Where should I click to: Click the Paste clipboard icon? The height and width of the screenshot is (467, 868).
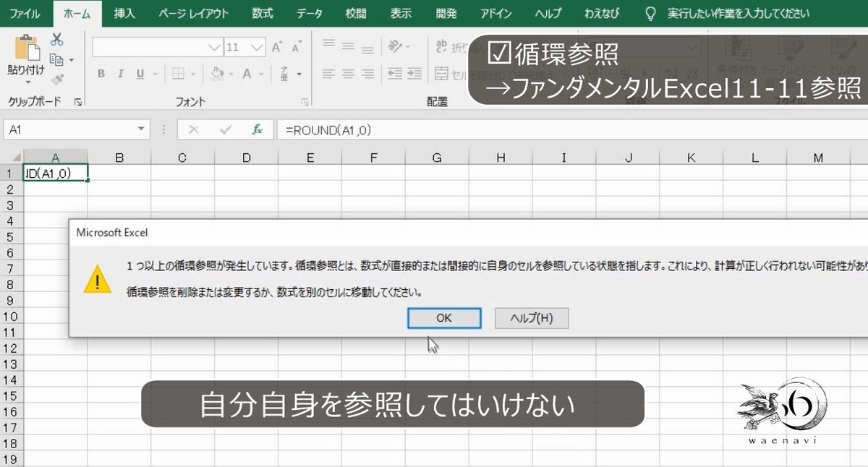(27, 47)
